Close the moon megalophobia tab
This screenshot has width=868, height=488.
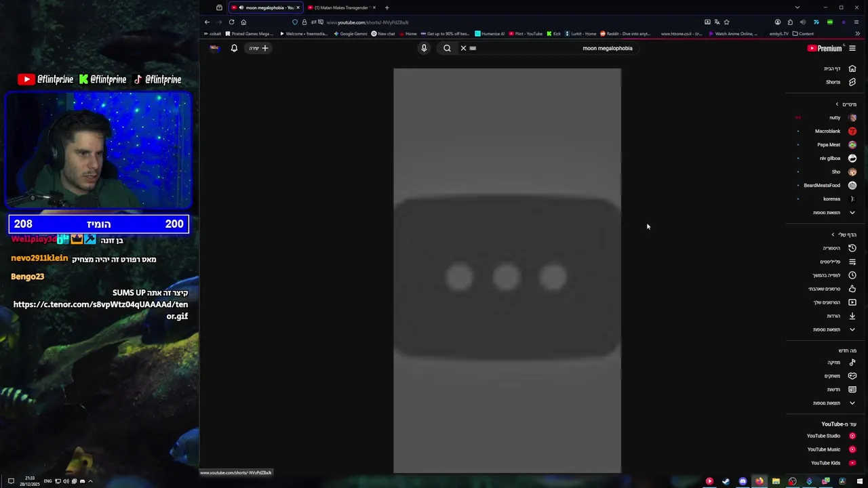pos(297,7)
